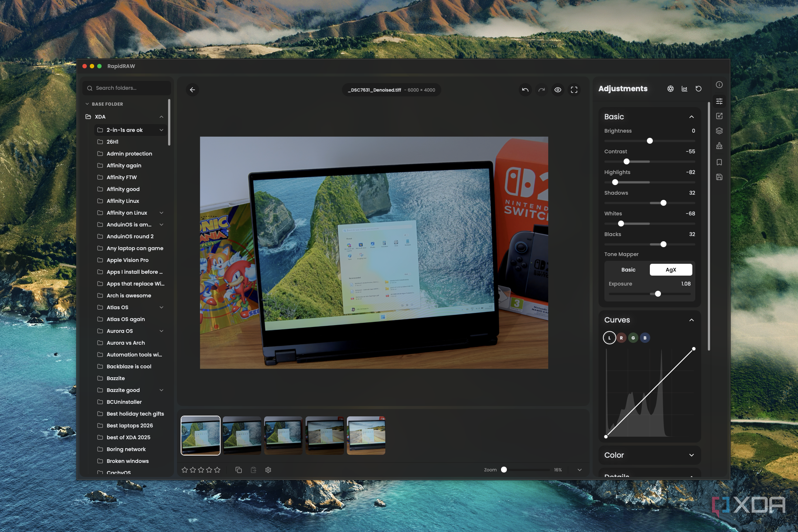Screen dimensions: 798x532
Task: Undo the last adjustment
Action: 525,90
